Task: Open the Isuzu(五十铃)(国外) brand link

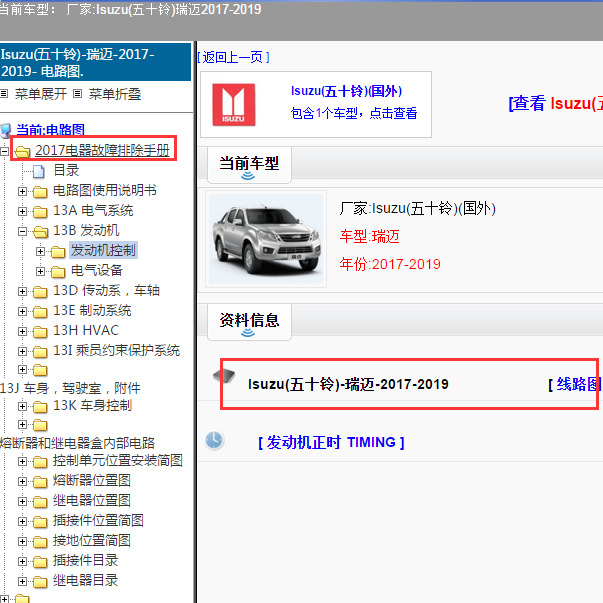Action: click(346, 91)
